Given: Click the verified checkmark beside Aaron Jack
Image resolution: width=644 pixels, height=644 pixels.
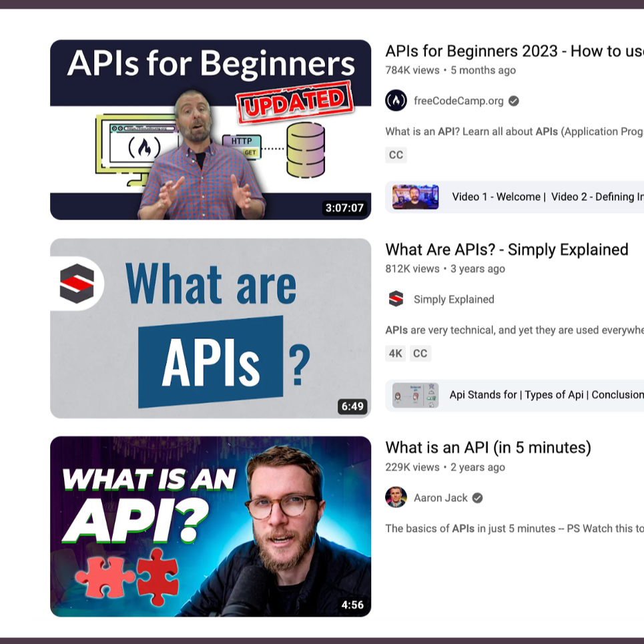Looking at the screenshot, I should pos(477,497).
